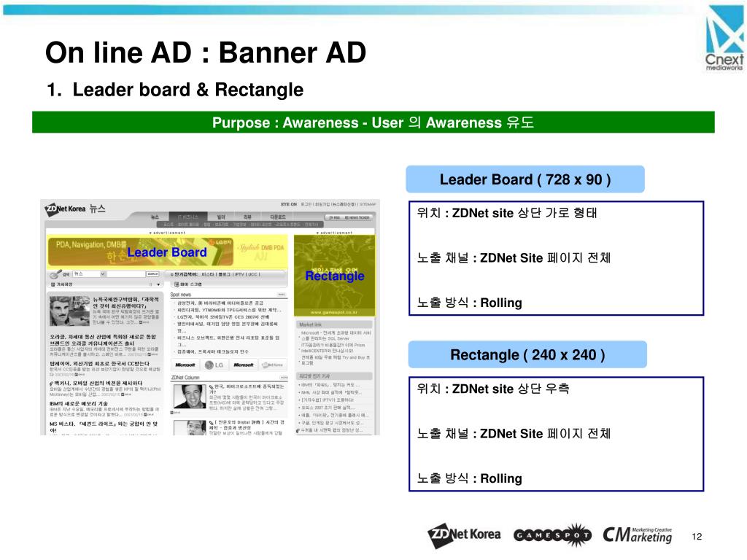Click the SITEMAP link at top right
The image size is (747, 560).
[368, 204]
